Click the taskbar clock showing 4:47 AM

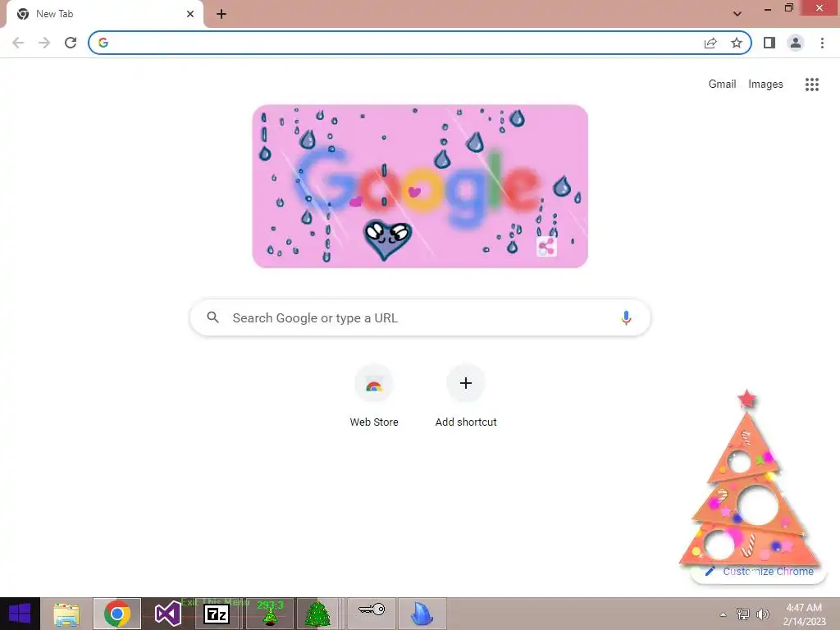coord(804,614)
